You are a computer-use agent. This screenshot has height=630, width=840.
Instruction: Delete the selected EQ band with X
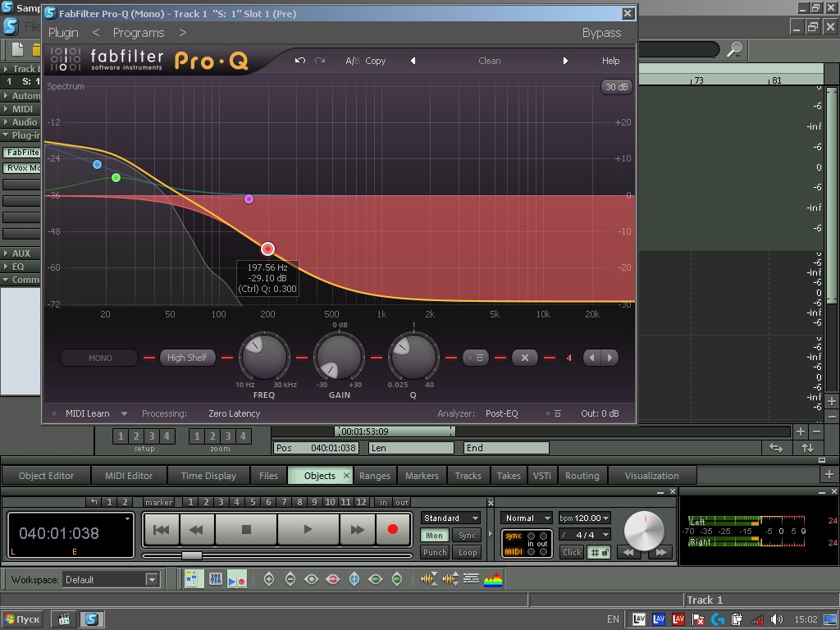(x=525, y=358)
